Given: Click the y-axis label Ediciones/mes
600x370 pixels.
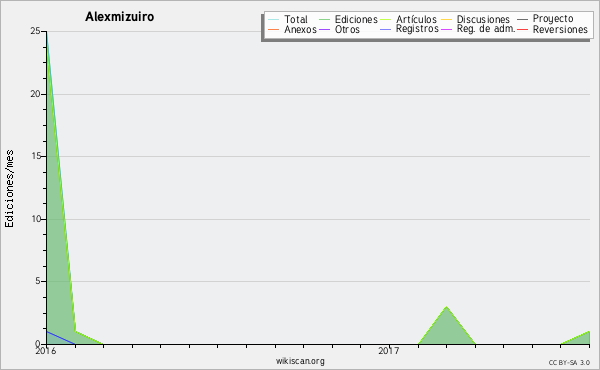Looking at the screenshot, I should (x=9, y=189).
